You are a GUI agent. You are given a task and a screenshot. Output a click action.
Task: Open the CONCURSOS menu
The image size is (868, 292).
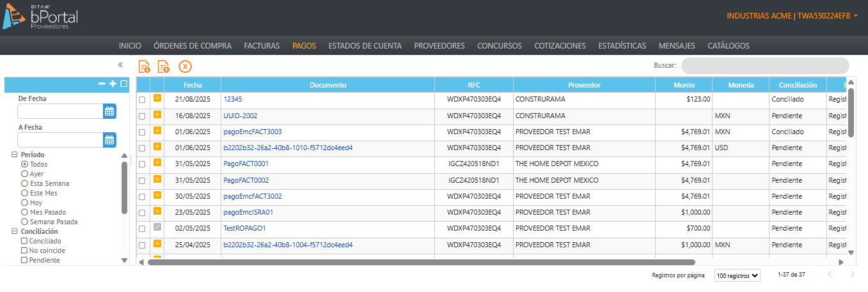(499, 46)
